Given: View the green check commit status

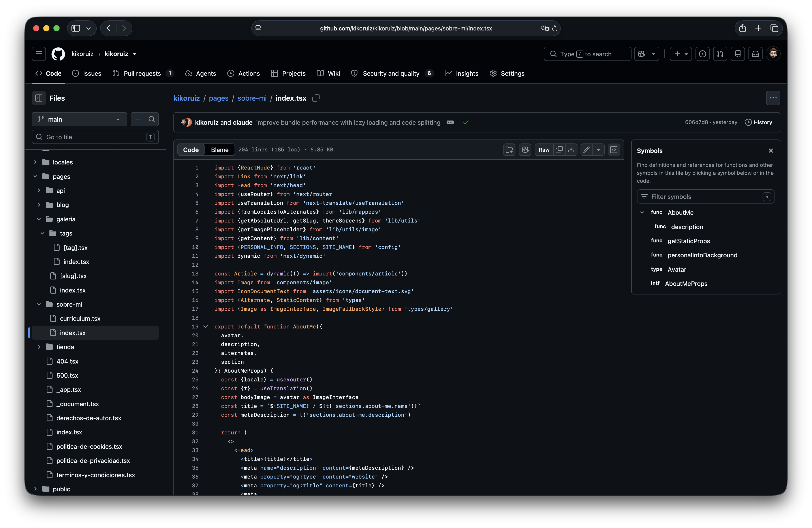Looking at the screenshot, I should (x=466, y=122).
